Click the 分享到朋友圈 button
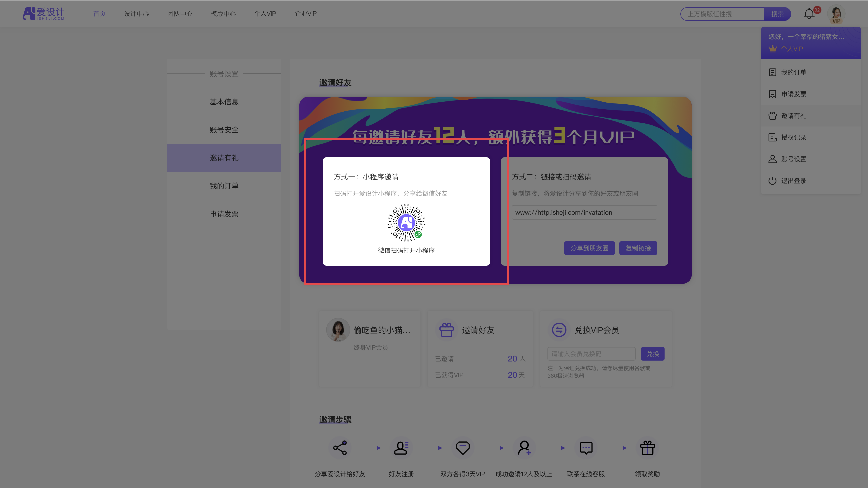The image size is (868, 488). tap(589, 248)
